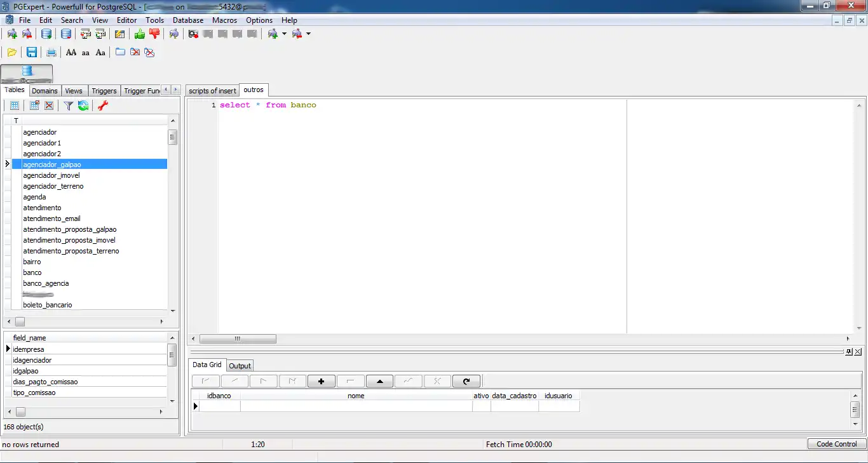
Task: Save with the blue floppy disk icon
Action: click(x=31, y=52)
